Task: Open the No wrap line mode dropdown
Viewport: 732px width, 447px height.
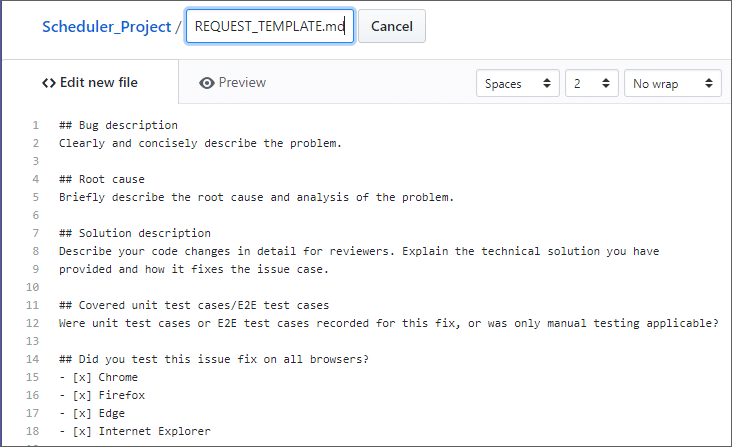Action: (673, 83)
